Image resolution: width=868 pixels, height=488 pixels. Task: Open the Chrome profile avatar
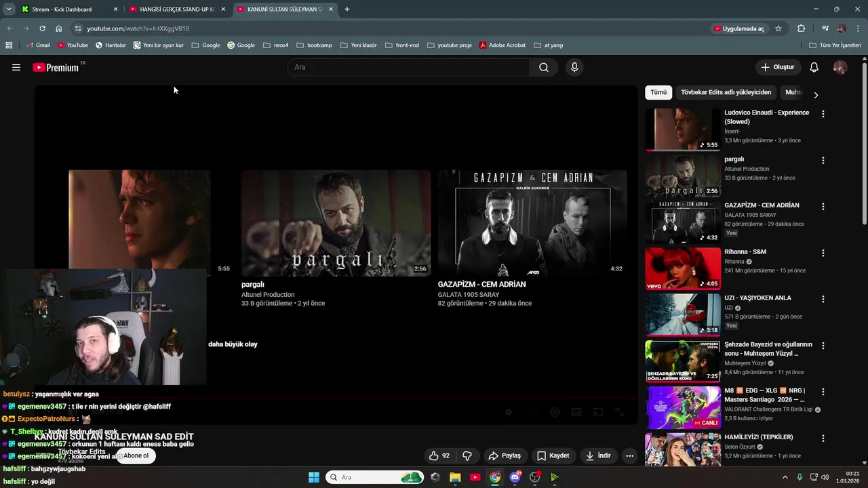842,28
